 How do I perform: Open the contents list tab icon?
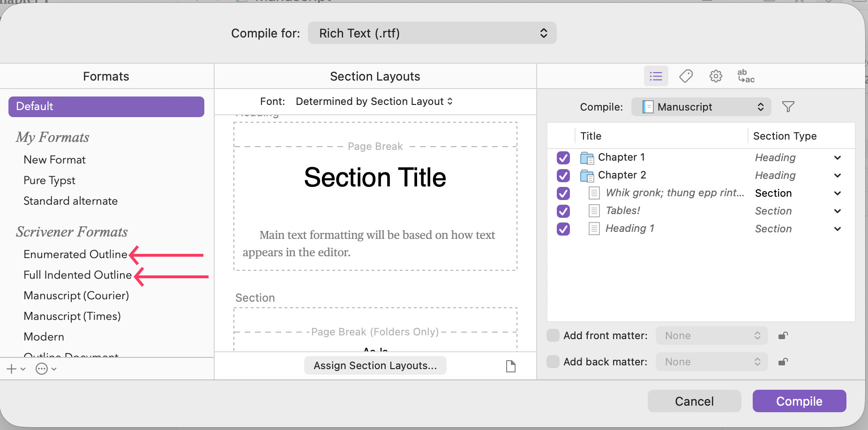coord(656,76)
